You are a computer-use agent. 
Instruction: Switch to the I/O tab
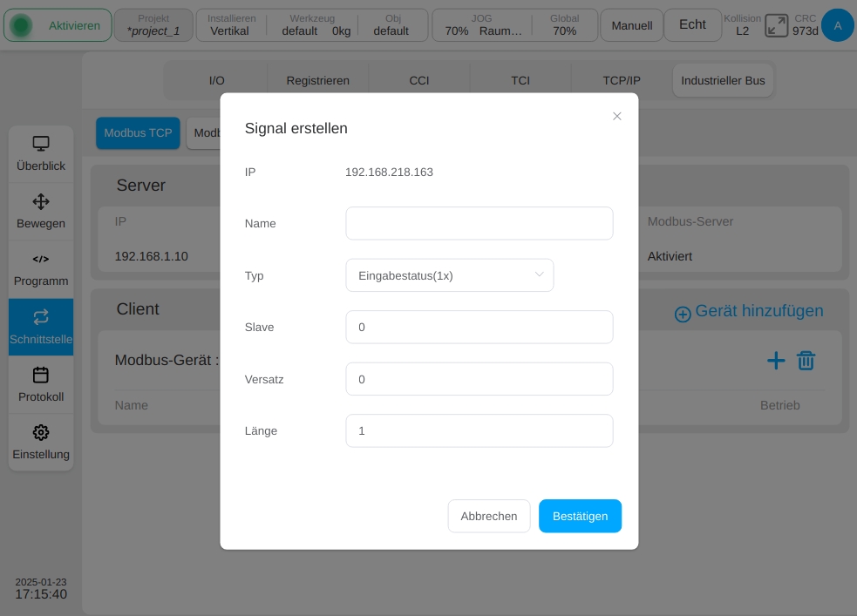pos(216,81)
